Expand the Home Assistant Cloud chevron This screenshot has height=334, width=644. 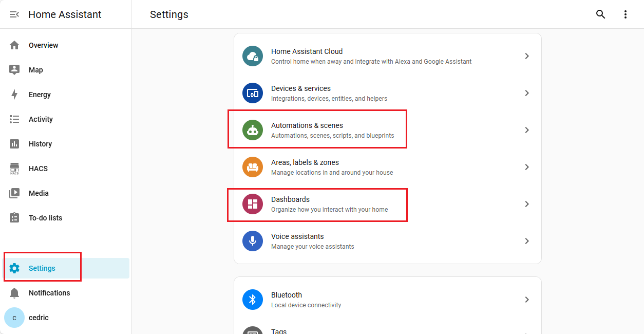[x=526, y=56]
